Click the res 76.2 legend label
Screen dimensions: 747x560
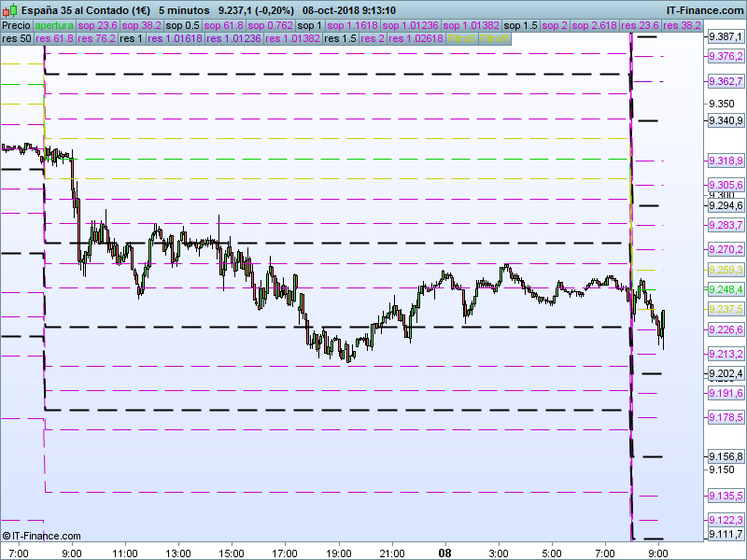point(96,38)
